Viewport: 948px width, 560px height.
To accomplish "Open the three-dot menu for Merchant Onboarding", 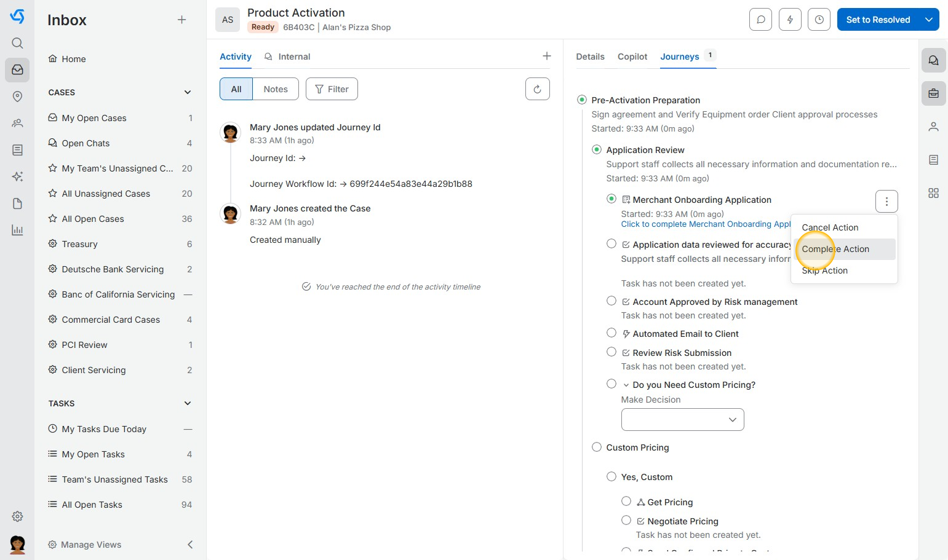I will pyautogui.click(x=886, y=201).
